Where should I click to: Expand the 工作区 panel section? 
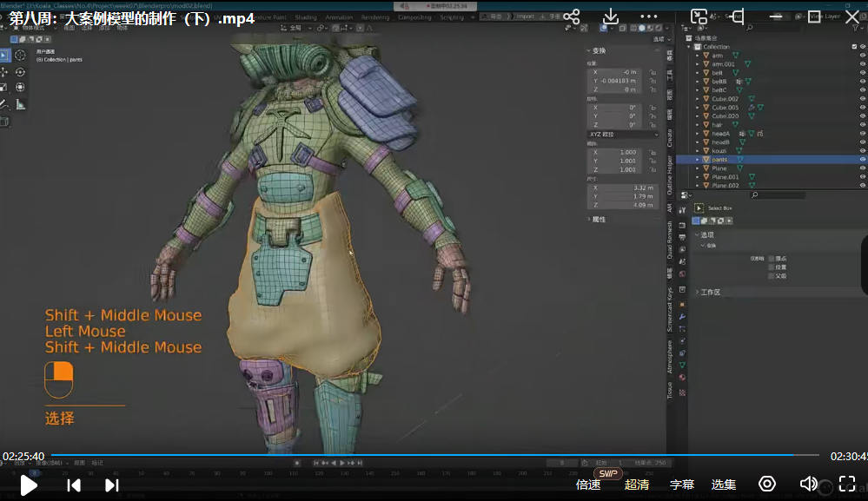[711, 293]
